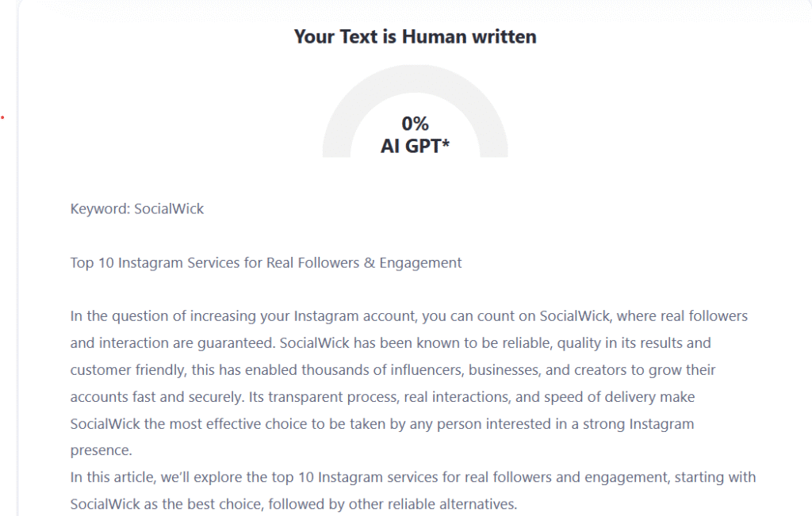The height and width of the screenshot is (516, 812).
Task: Click line starting "SocialWick the most effective choice"
Action: coord(381,423)
